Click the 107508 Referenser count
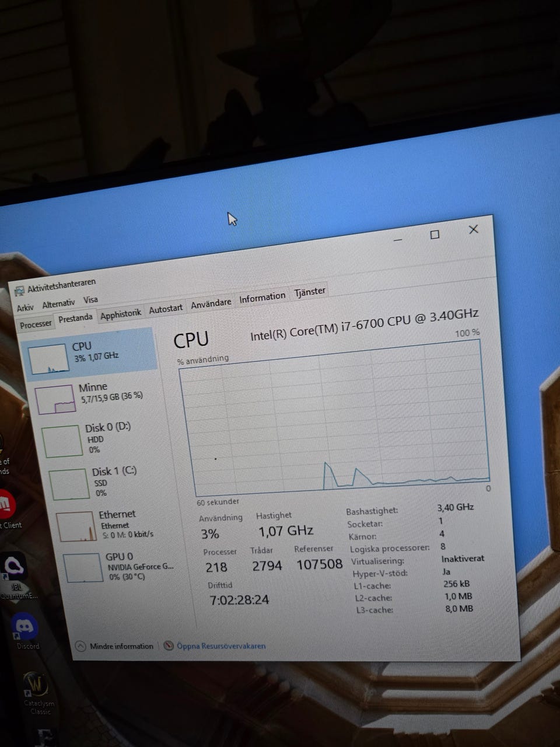Image resolution: width=560 pixels, height=747 pixels. [319, 564]
